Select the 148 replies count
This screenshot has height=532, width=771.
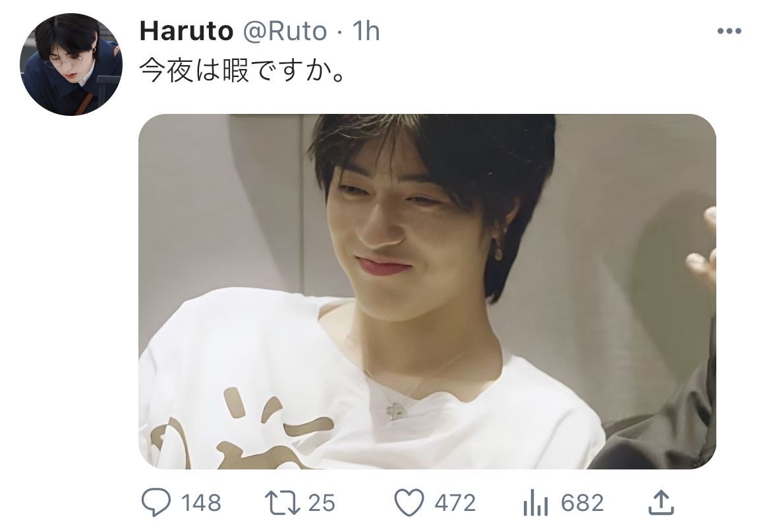click(201, 503)
